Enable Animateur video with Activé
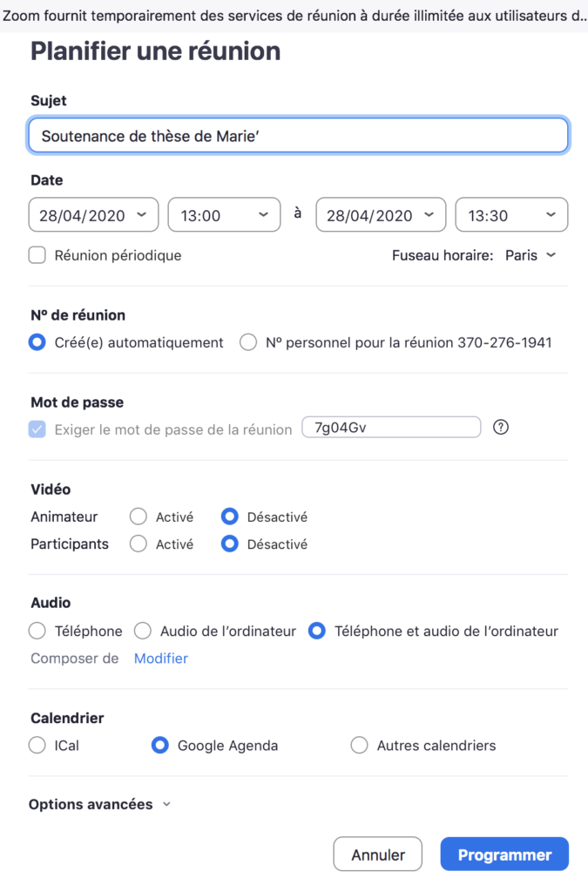Viewport: 588px width, 892px height. click(139, 517)
